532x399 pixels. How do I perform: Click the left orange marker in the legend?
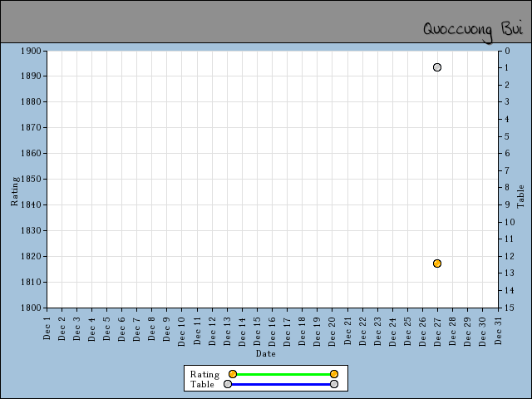pyautogui.click(x=233, y=374)
